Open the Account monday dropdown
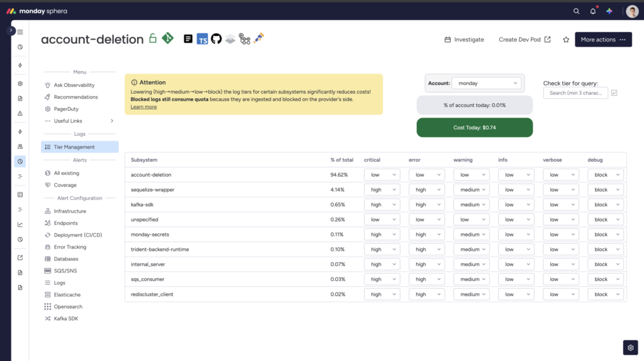Viewport: 644px width, 361px height. 486,83
